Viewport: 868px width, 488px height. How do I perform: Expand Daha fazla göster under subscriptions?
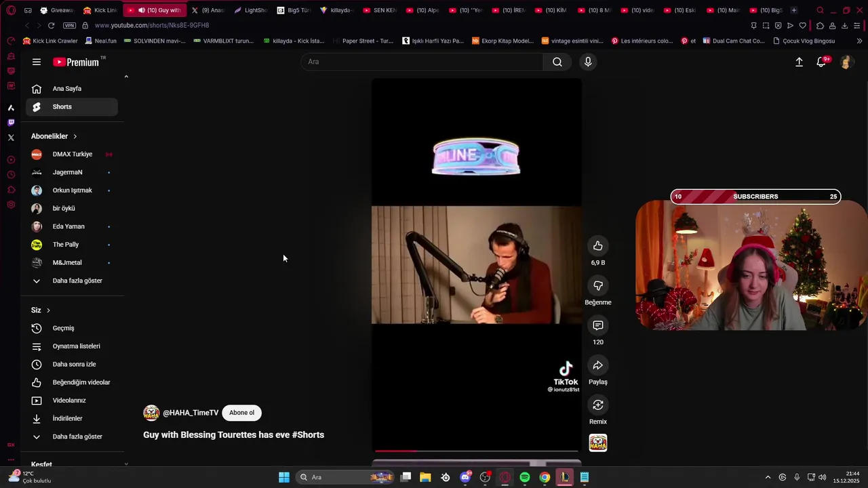coord(72,281)
